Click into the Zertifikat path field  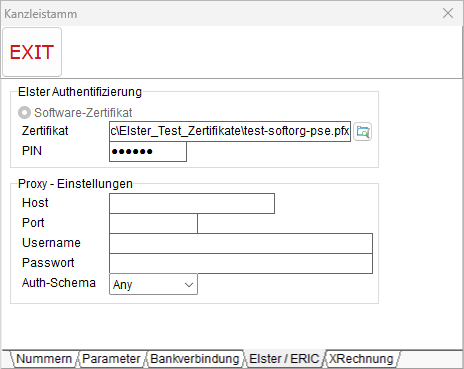click(230, 131)
